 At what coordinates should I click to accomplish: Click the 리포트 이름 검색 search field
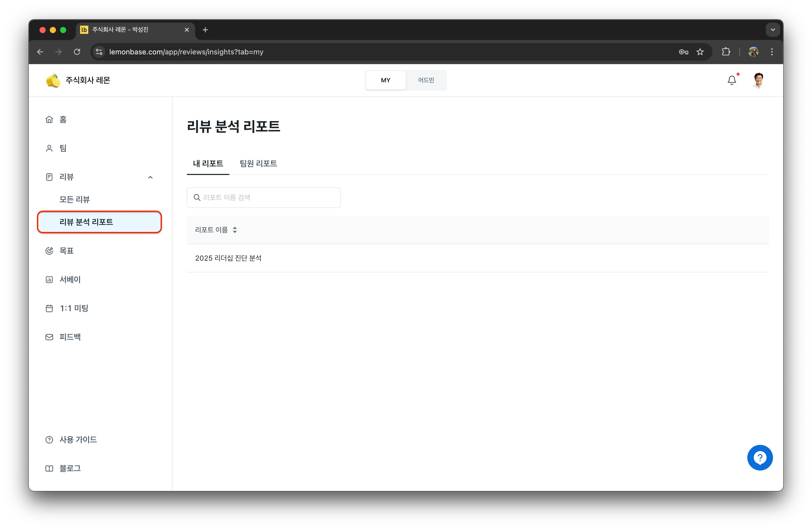pyautogui.click(x=263, y=197)
